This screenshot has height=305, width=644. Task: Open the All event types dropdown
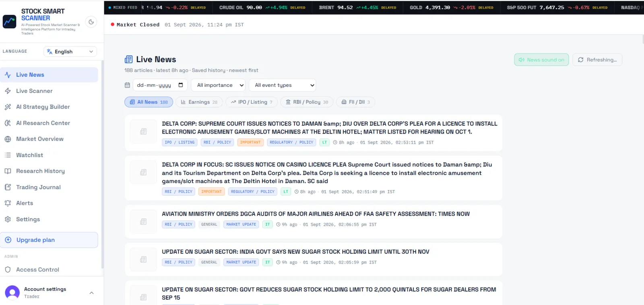click(283, 85)
